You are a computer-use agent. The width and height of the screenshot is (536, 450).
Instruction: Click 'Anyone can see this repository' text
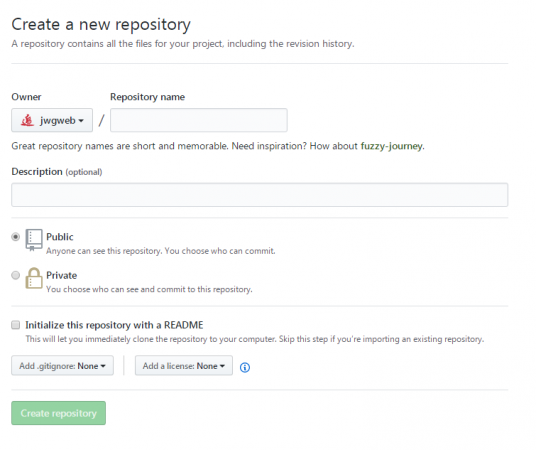[x=161, y=251]
